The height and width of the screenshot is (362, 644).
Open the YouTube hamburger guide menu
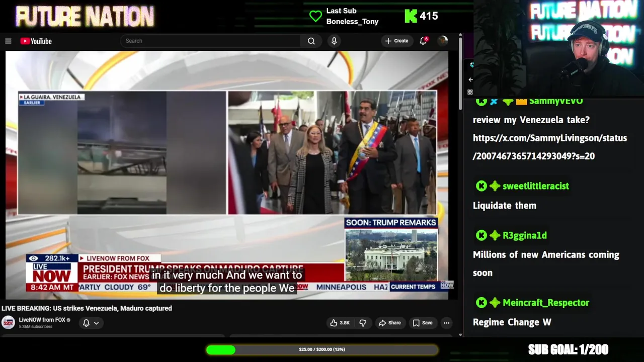(x=8, y=41)
